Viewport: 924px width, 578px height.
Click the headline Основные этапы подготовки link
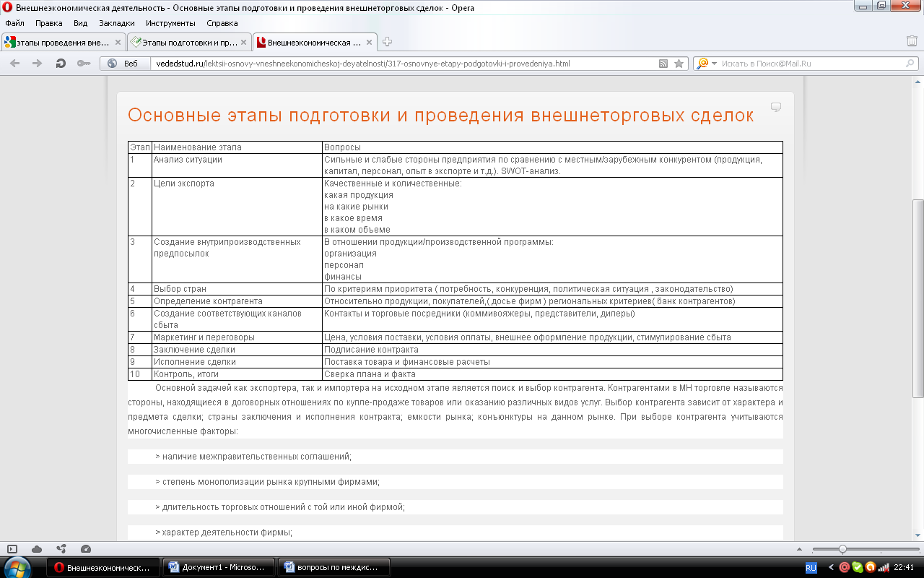coord(440,116)
